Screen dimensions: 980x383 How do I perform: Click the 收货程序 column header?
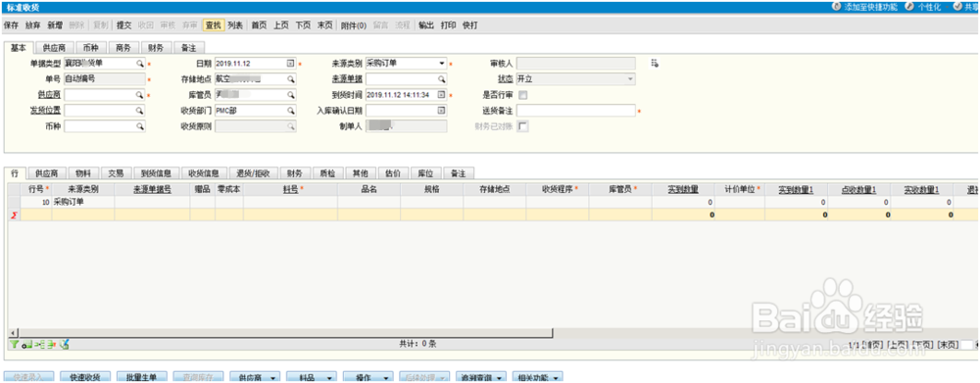[557, 189]
